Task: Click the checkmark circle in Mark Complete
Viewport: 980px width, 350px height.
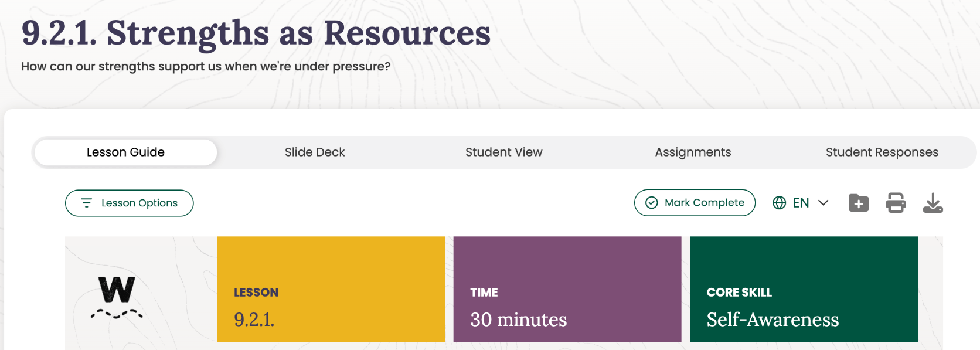Action: click(x=652, y=203)
